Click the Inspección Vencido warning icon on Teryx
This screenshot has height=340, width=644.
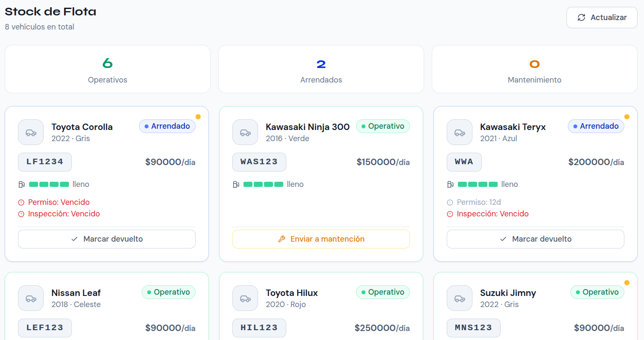click(x=450, y=214)
